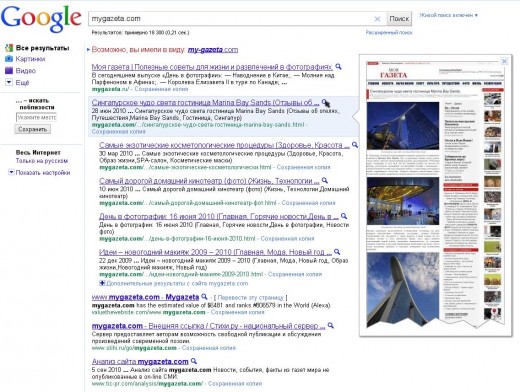Select Картинки search category
This screenshot has height=392, width=520.
coord(30,59)
